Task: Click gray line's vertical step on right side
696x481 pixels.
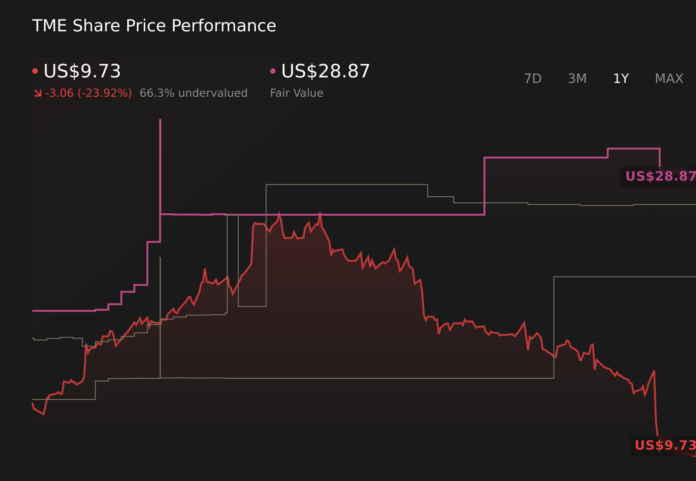Action: tap(554, 325)
